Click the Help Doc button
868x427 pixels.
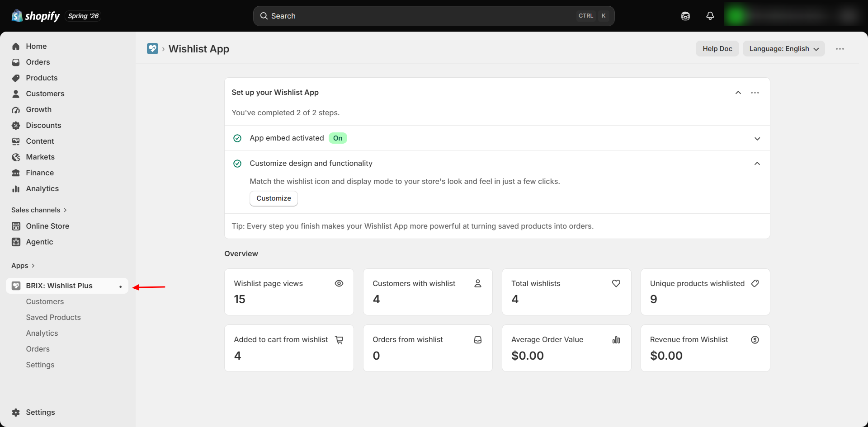pyautogui.click(x=717, y=49)
